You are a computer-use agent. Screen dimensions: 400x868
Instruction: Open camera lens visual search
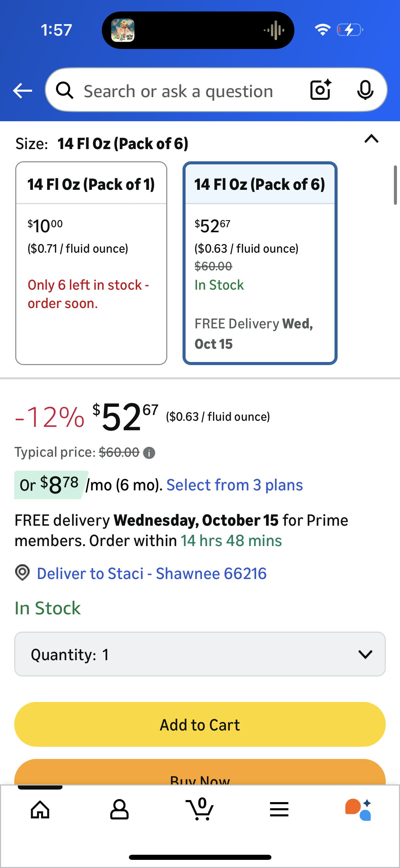coord(321,90)
